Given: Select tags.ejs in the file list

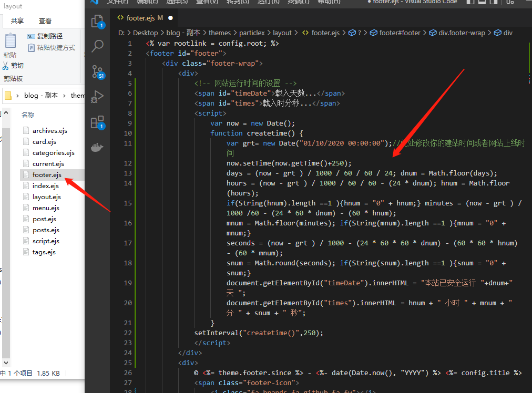Looking at the screenshot, I should pos(44,252).
